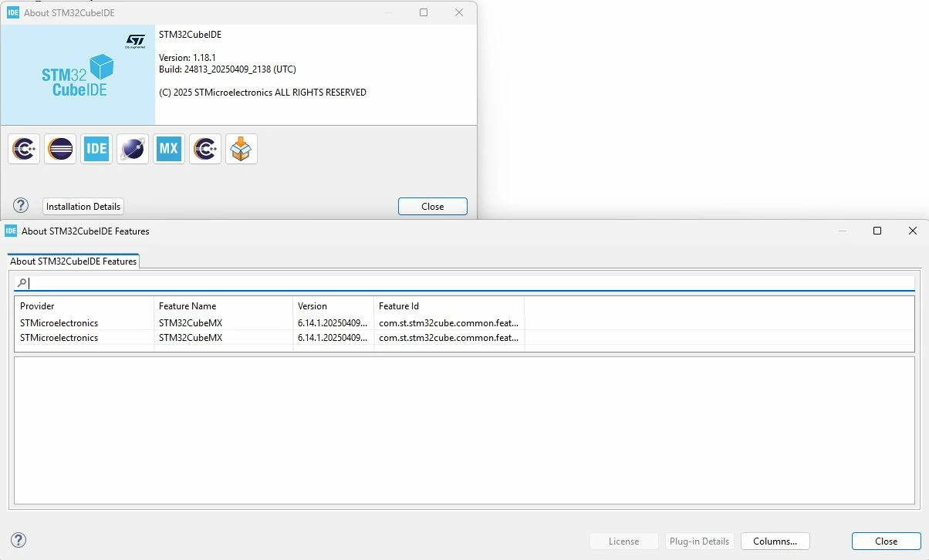Screen dimensions: 929x560
Task: Click the empty feature description text area
Action: [x=464, y=430]
